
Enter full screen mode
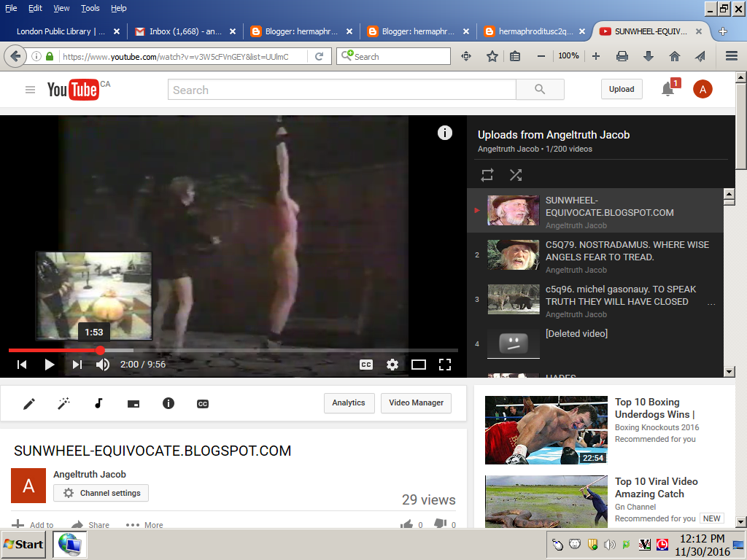point(445,365)
